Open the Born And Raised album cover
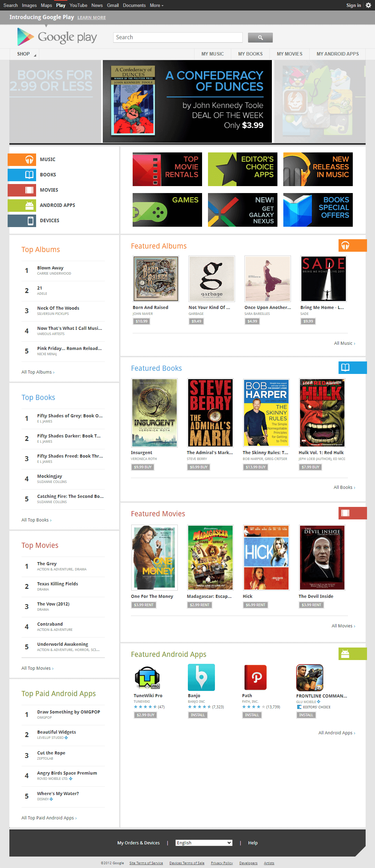This screenshot has width=375, height=868. 156,279
